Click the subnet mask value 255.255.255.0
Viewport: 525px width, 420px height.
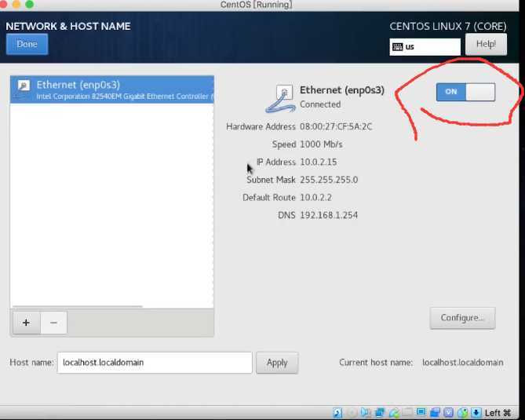329,180
